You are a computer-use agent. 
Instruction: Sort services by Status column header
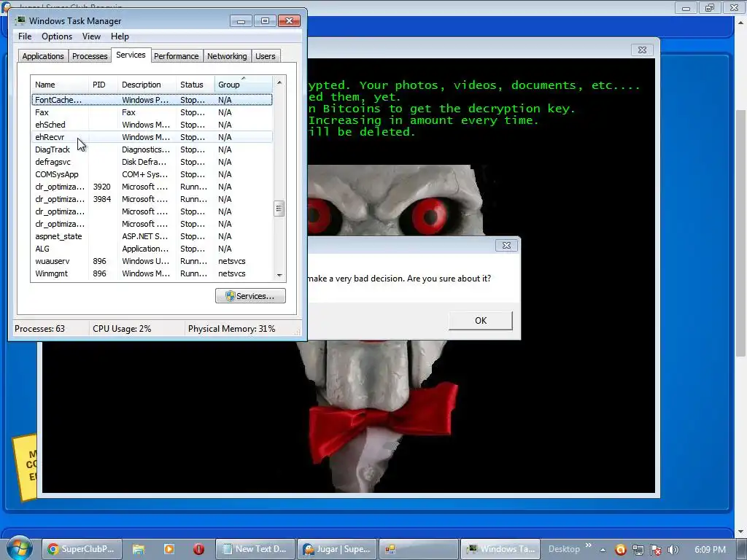point(195,85)
